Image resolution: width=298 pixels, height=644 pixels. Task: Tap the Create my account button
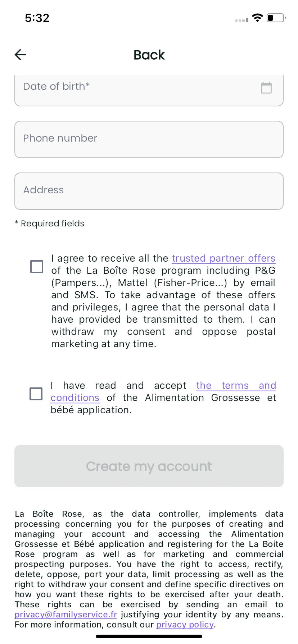(149, 466)
